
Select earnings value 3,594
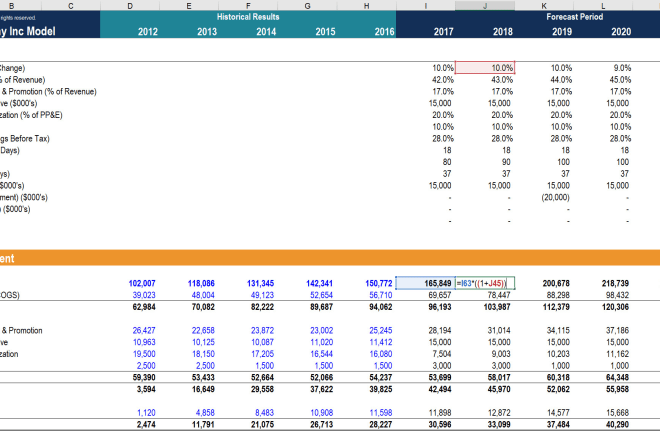click(146, 389)
